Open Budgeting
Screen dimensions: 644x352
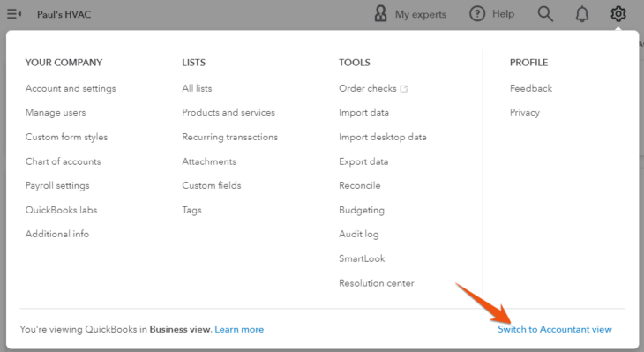362,210
